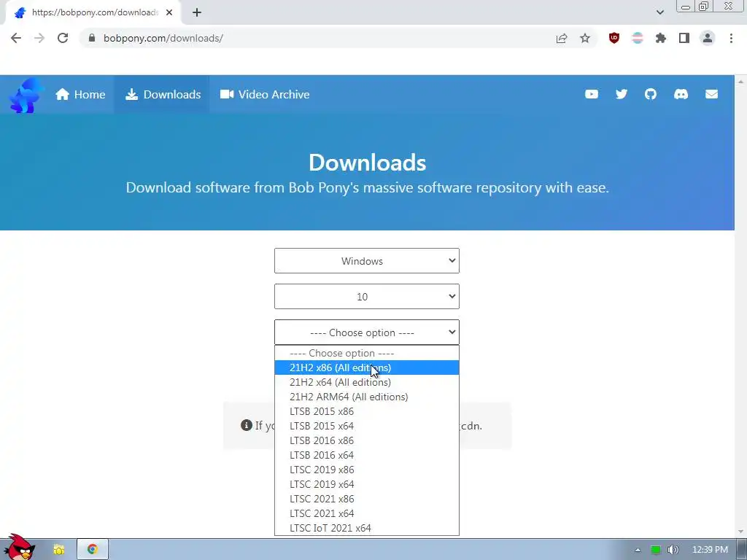Select 21H2 ARM64 (All editions)
The width and height of the screenshot is (747, 560).
(x=367, y=397)
